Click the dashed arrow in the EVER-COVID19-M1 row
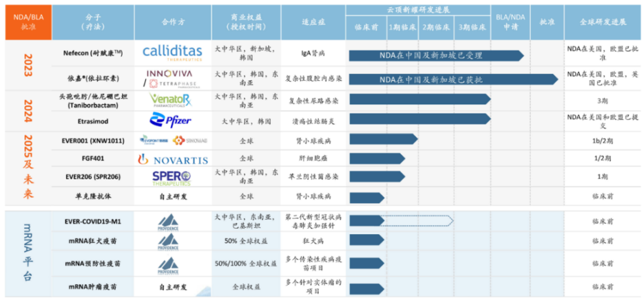 pos(419,222)
